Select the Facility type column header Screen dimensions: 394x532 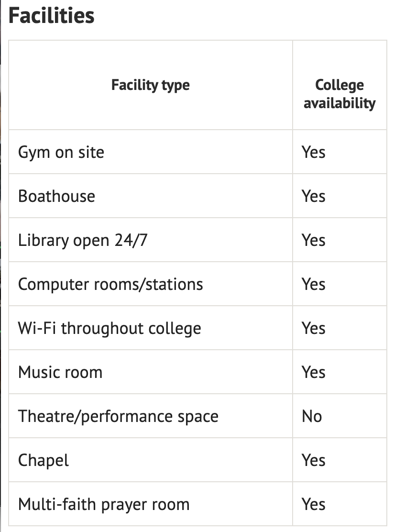(x=151, y=85)
